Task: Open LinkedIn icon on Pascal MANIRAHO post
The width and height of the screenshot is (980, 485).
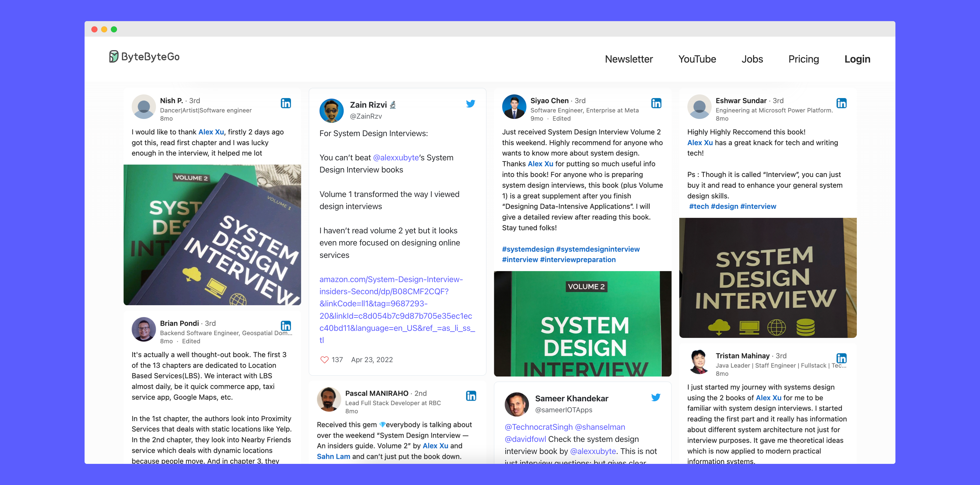Action: point(471,396)
